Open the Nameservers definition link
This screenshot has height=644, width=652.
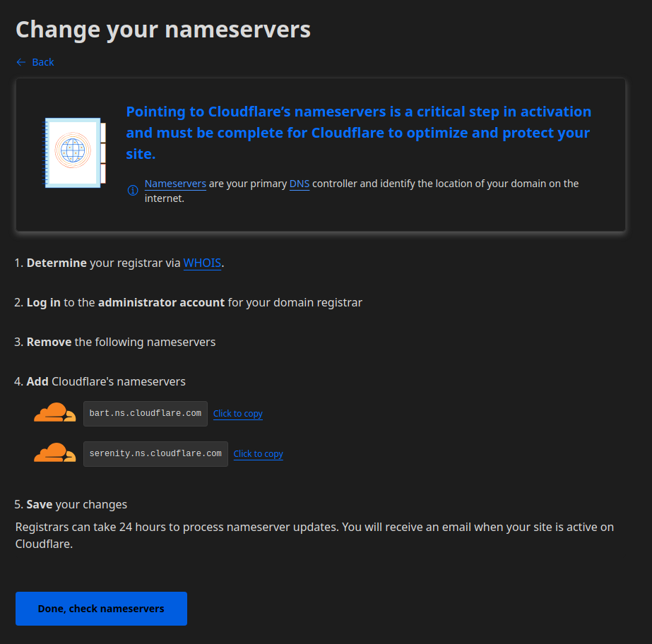click(175, 184)
